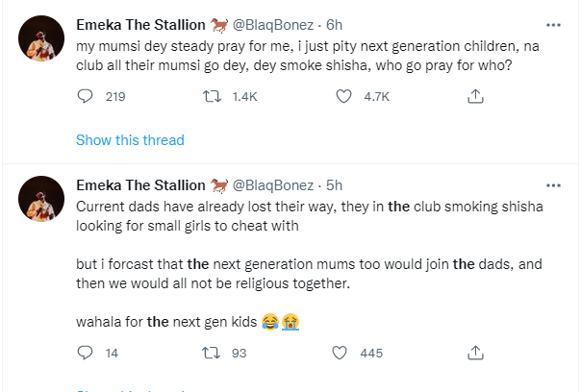Screen dimensions: 581x392
Task: Open the 5h timestamp on second tweet
Action: click(334, 184)
